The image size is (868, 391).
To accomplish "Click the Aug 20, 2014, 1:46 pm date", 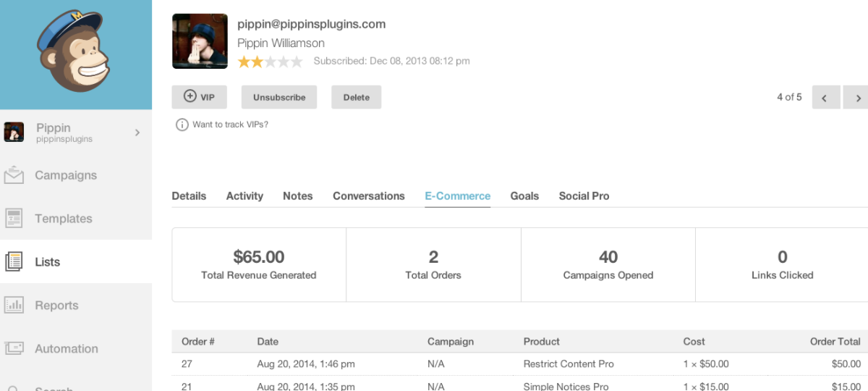I will [x=306, y=364].
